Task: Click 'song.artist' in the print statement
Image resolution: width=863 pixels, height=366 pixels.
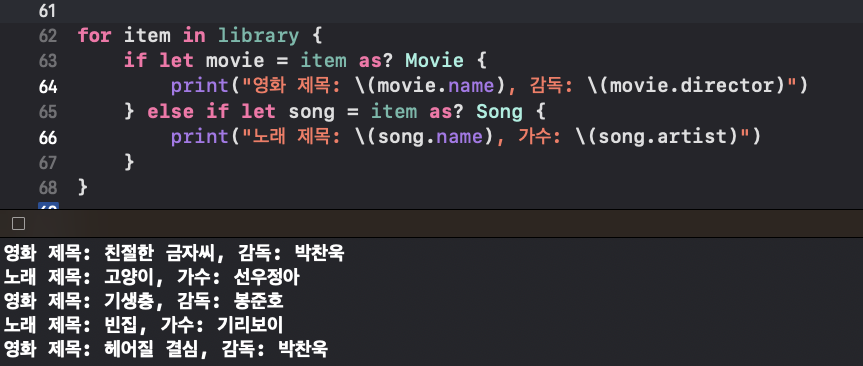Action: 662,137
